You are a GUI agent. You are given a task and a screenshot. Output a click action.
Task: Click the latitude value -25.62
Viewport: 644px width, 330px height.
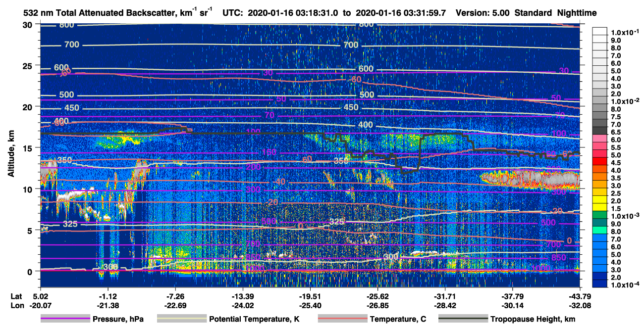coord(377,296)
